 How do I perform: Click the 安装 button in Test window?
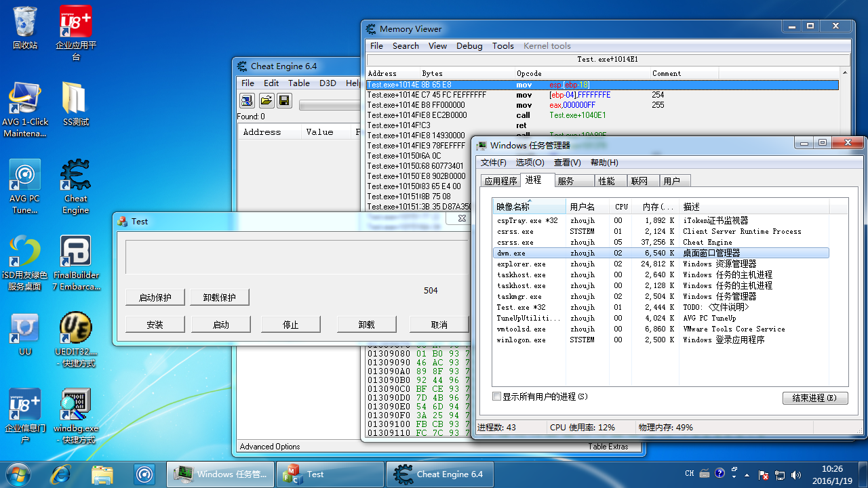click(x=155, y=325)
